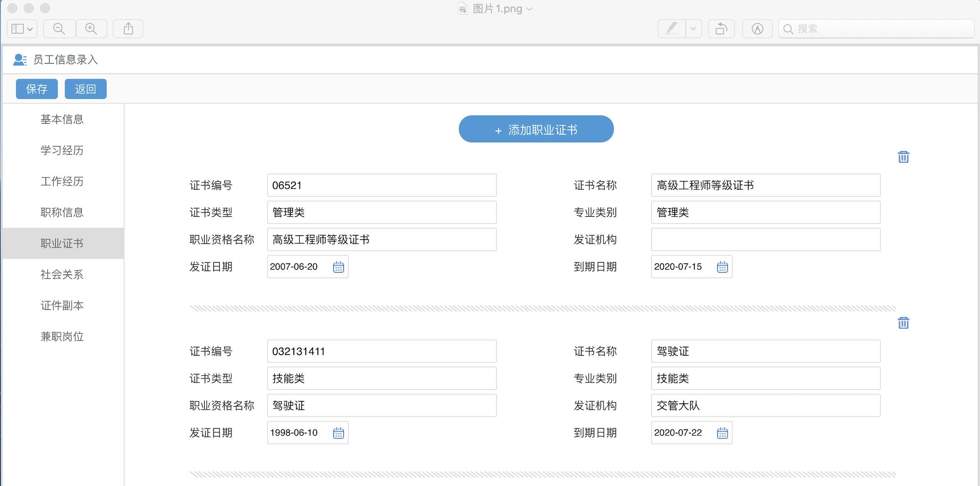The image size is (980, 486).
Task: Open the markup toolbar circle icon
Action: [757, 29]
